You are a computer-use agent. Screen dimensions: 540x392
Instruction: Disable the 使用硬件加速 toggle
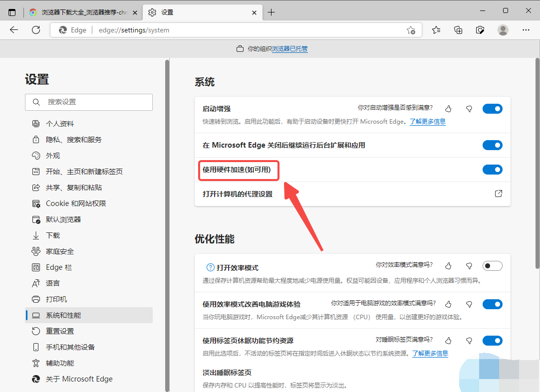tap(492, 170)
